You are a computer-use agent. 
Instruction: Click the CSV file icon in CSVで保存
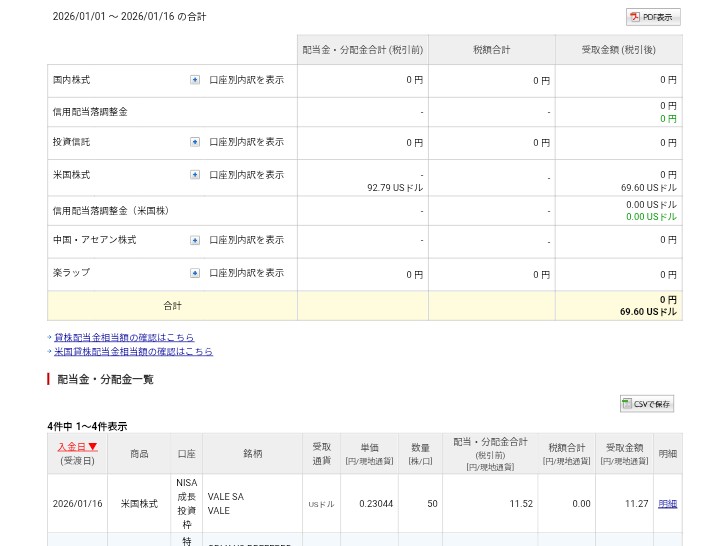pos(627,404)
